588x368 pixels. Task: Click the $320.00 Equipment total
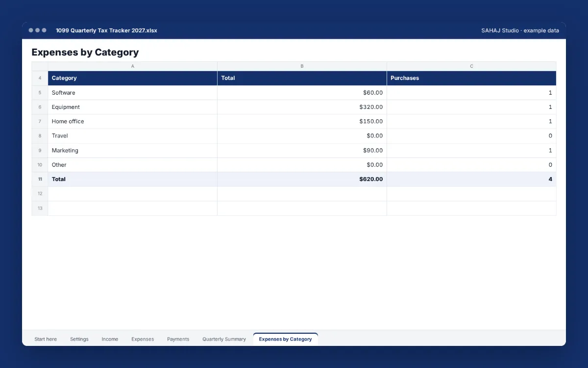302,107
